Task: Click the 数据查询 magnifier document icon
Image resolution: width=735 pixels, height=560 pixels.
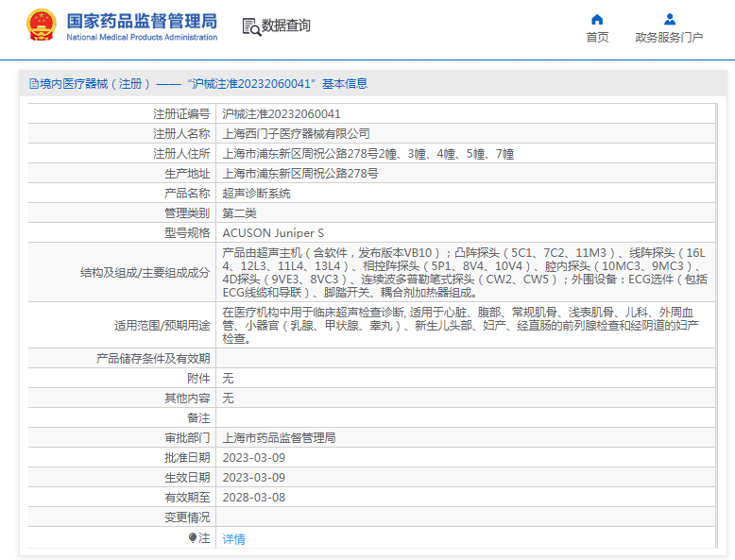Action: tap(251, 26)
